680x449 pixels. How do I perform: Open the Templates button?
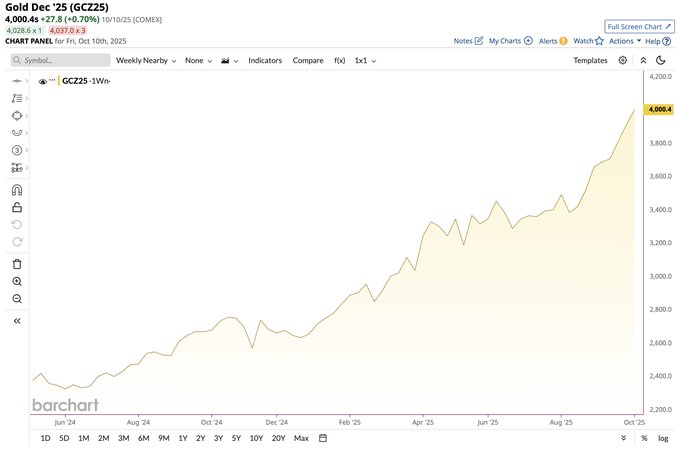tap(590, 60)
